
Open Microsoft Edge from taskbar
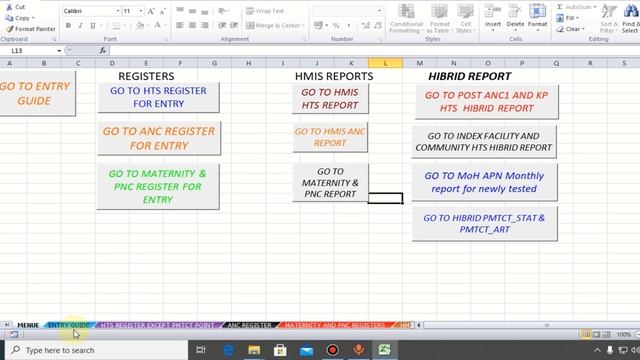click(x=228, y=350)
